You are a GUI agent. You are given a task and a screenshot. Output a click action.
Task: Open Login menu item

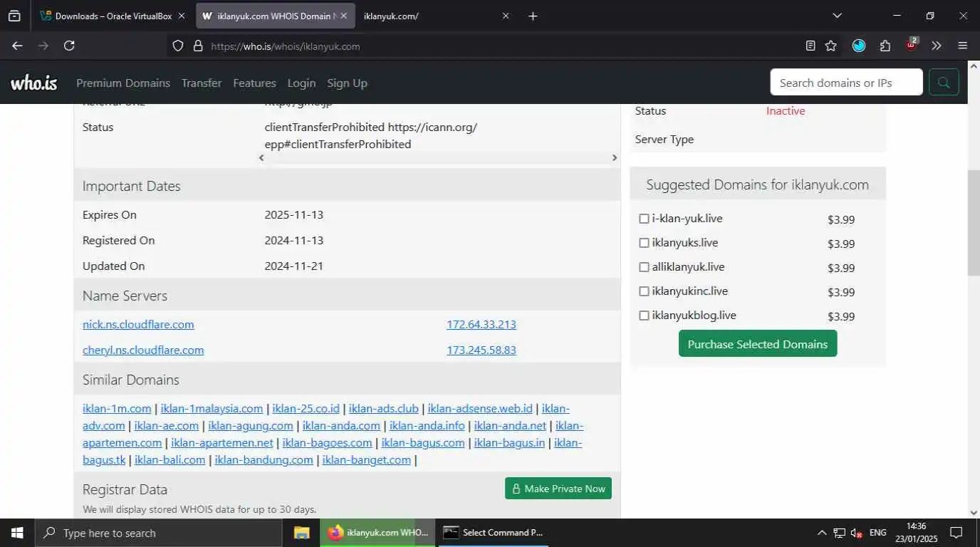301,83
